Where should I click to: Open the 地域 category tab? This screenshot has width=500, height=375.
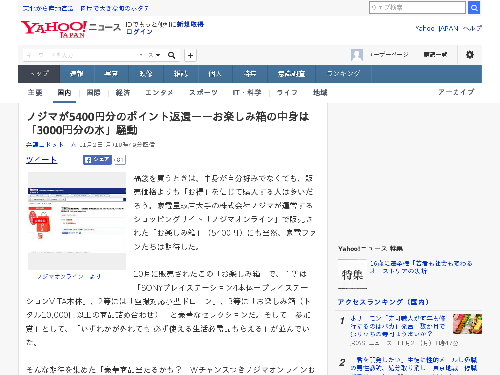click(320, 93)
